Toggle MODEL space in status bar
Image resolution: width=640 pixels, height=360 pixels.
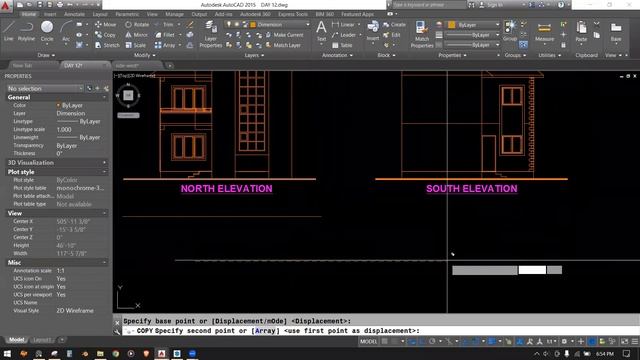click(368, 341)
